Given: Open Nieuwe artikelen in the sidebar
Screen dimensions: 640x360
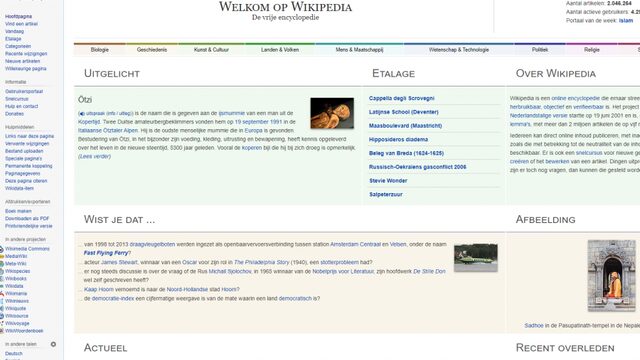Looking at the screenshot, I should (x=22, y=61).
